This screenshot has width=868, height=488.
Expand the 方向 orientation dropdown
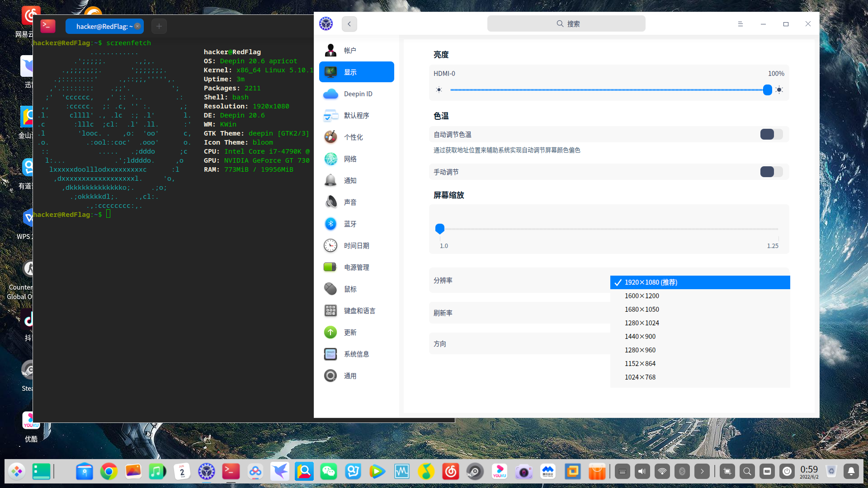coord(519,343)
